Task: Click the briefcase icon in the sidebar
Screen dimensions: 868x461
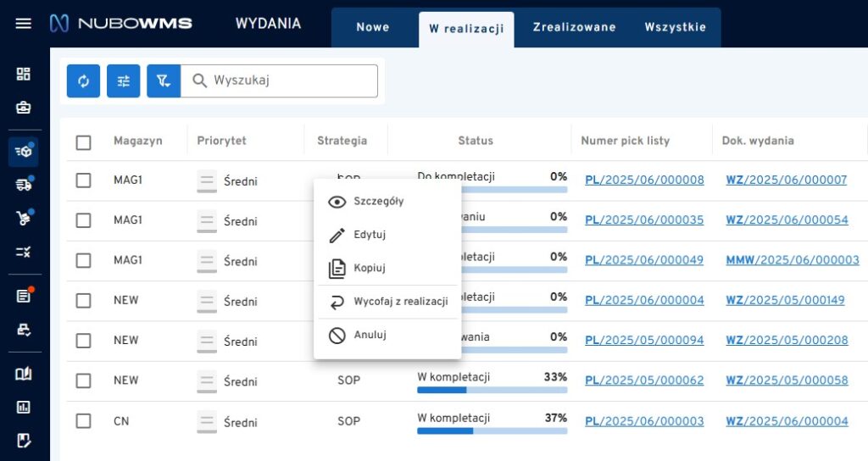Action: 24,108
